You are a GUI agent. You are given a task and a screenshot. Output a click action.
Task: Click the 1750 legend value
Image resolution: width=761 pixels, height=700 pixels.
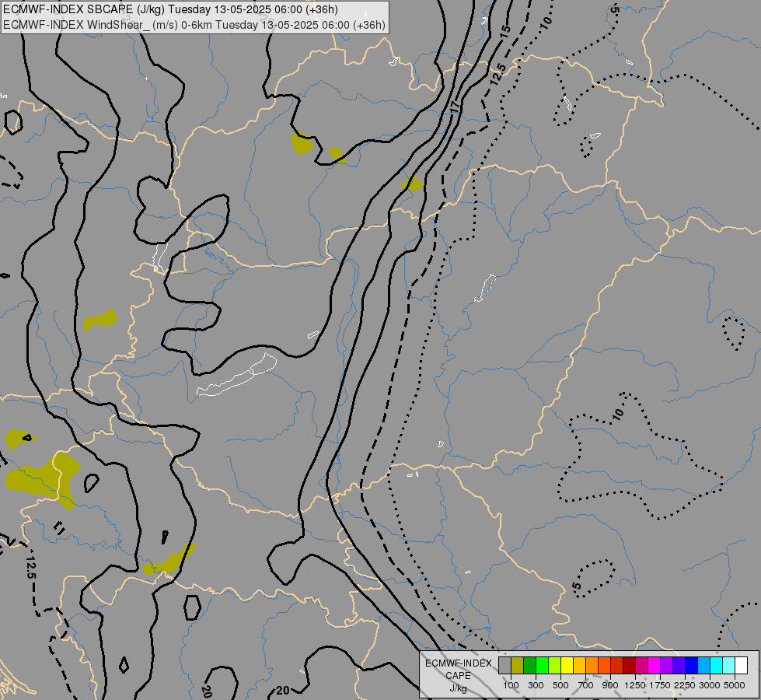point(660,685)
